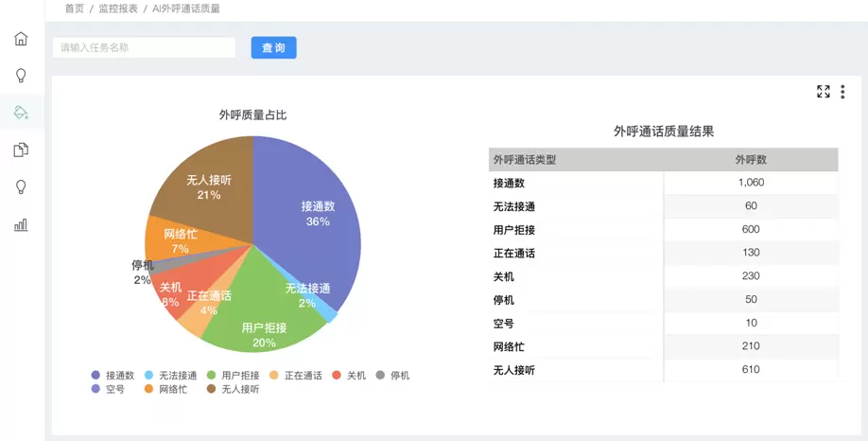
Task: Click the lightbulb icon above bar chart icon
Action: click(21, 187)
